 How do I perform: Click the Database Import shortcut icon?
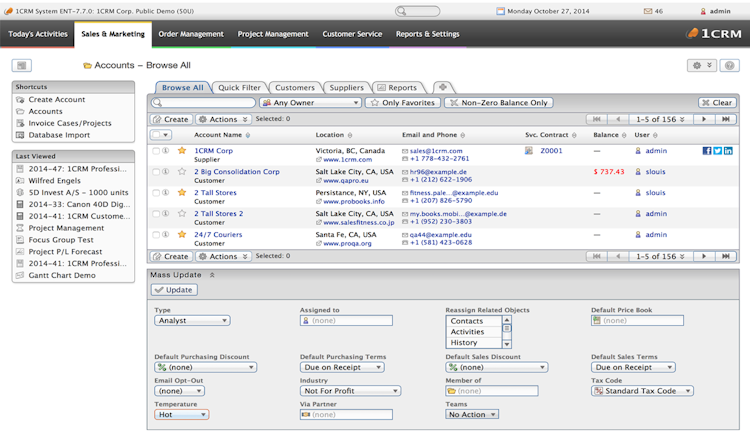coord(20,135)
